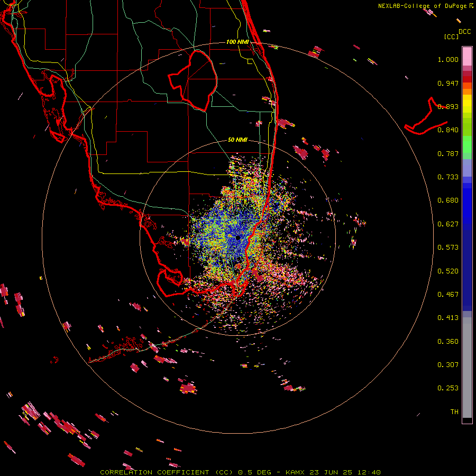Click the NEXLAB-College of DuPage credit text
The width and height of the screenshot is (476, 476).
click(422, 6)
